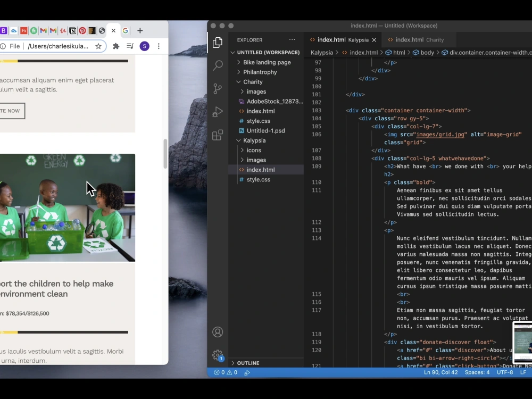
Task: Switch to the OneDrive cloud tab in Chrome
Action: point(14,30)
